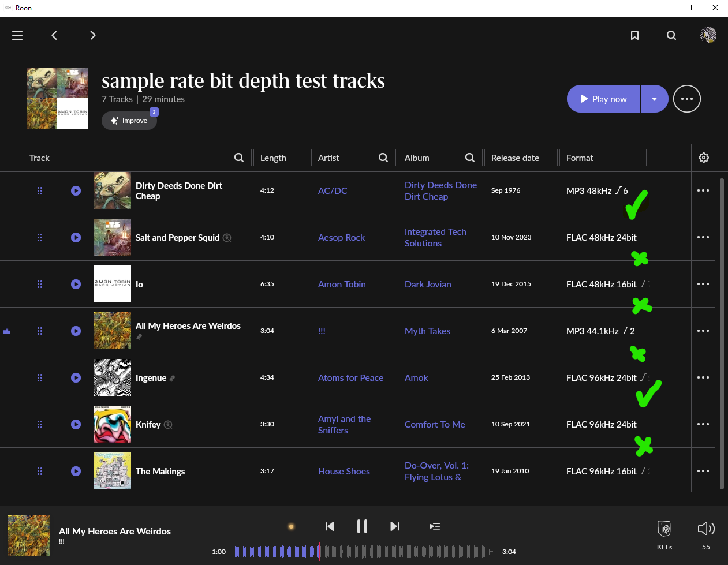Open Knifey lyrics search badge icon

click(168, 425)
